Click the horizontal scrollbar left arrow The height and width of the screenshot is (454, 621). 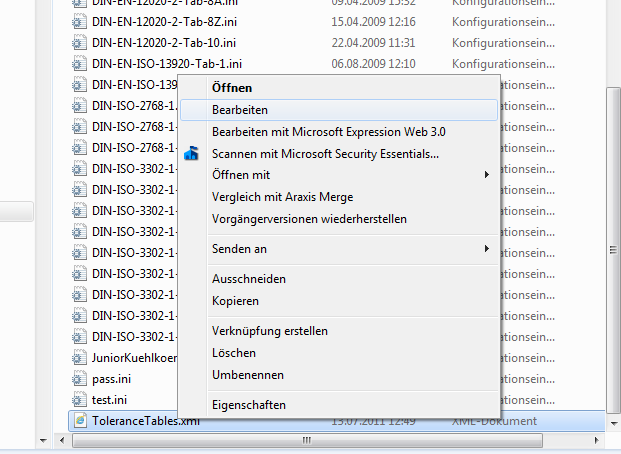point(62,440)
